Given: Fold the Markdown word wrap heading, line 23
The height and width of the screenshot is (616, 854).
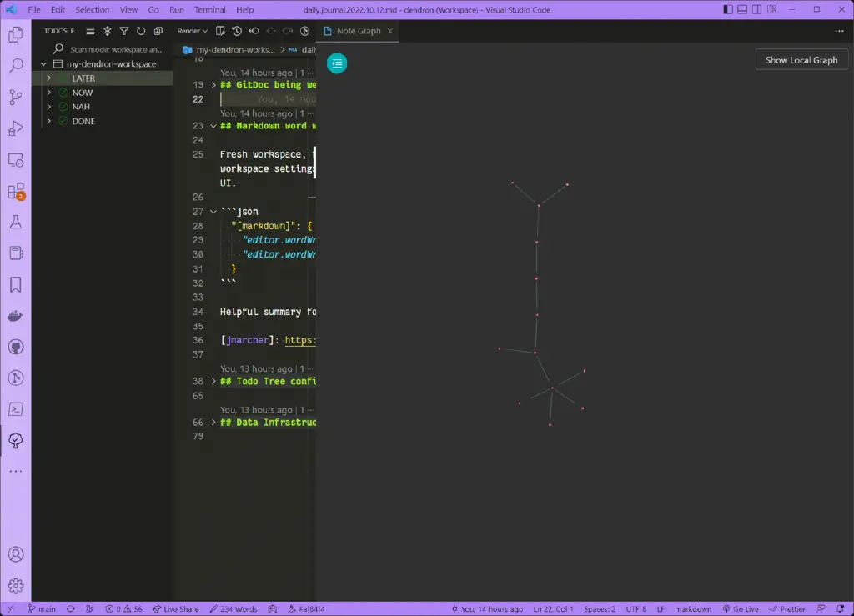Looking at the screenshot, I should pos(213,126).
